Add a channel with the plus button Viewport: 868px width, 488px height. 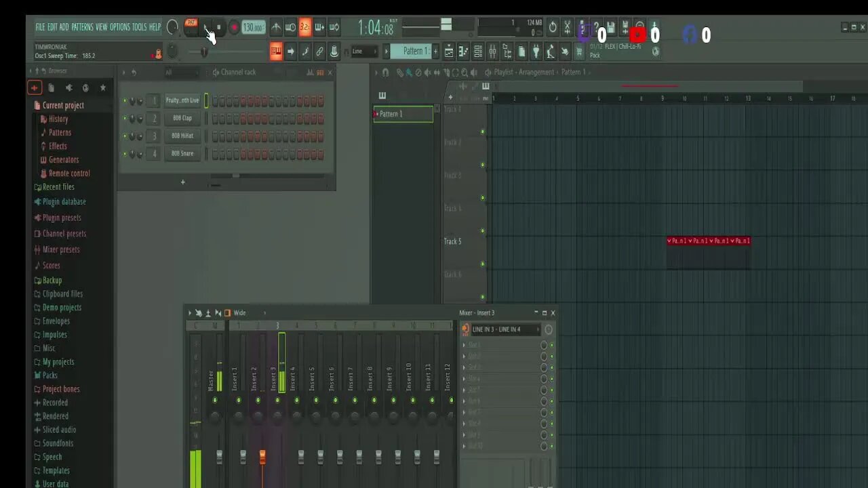coord(182,182)
